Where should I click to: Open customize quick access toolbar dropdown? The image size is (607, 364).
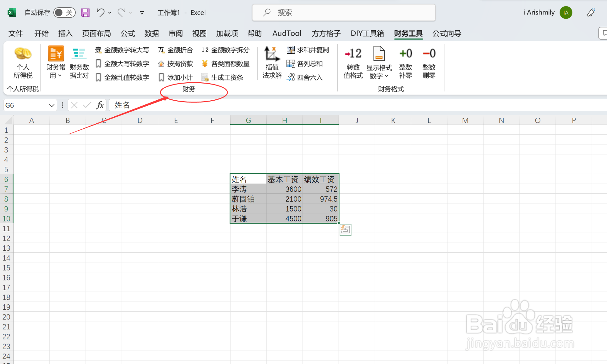pos(142,13)
